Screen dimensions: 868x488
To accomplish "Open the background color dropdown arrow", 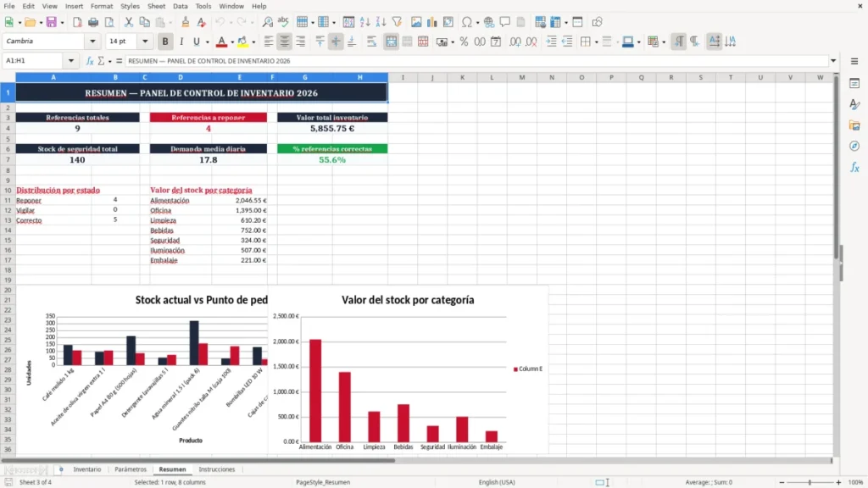I will tap(253, 42).
